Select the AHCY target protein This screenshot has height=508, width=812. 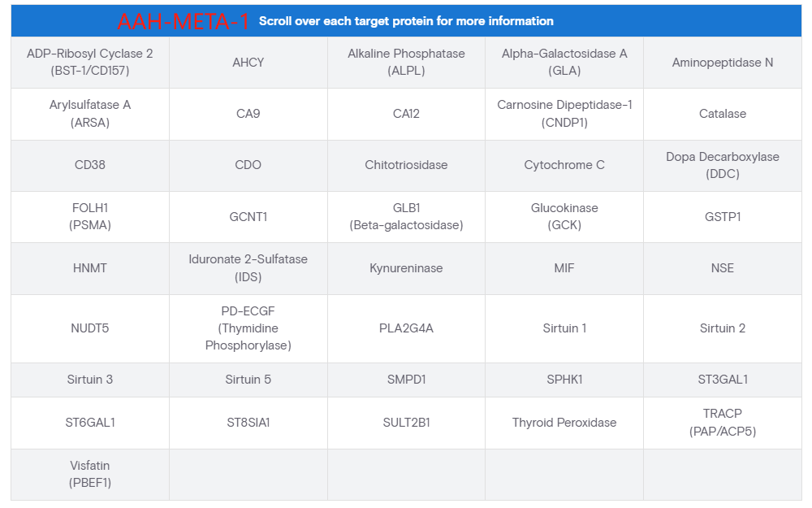pyautogui.click(x=248, y=62)
